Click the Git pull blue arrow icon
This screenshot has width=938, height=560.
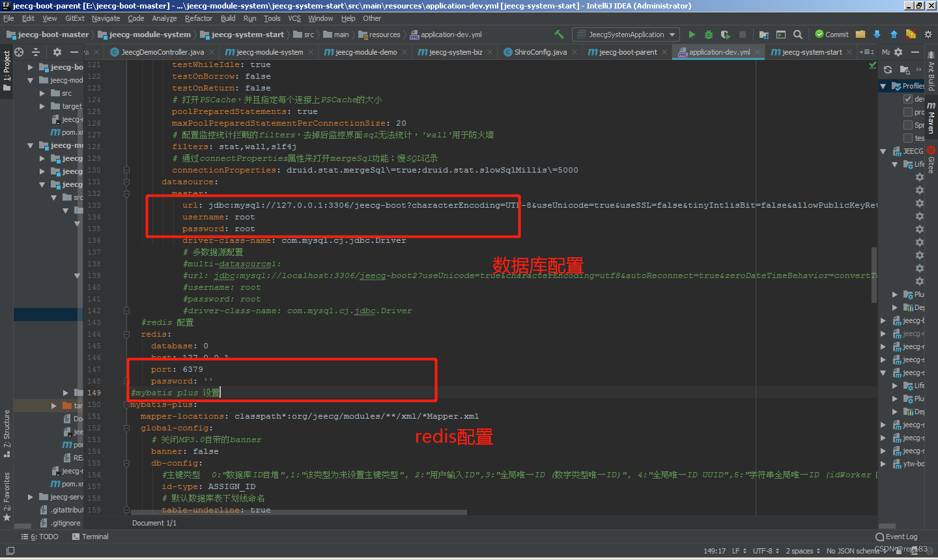click(878, 34)
